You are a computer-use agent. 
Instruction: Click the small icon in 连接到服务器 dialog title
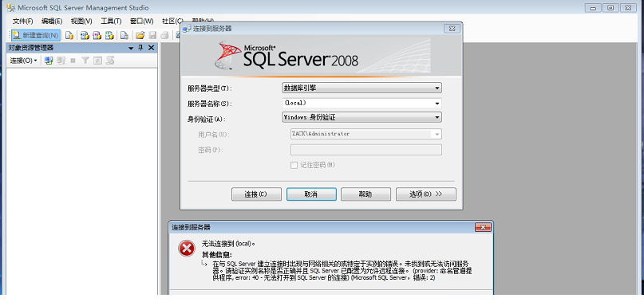[x=188, y=29]
